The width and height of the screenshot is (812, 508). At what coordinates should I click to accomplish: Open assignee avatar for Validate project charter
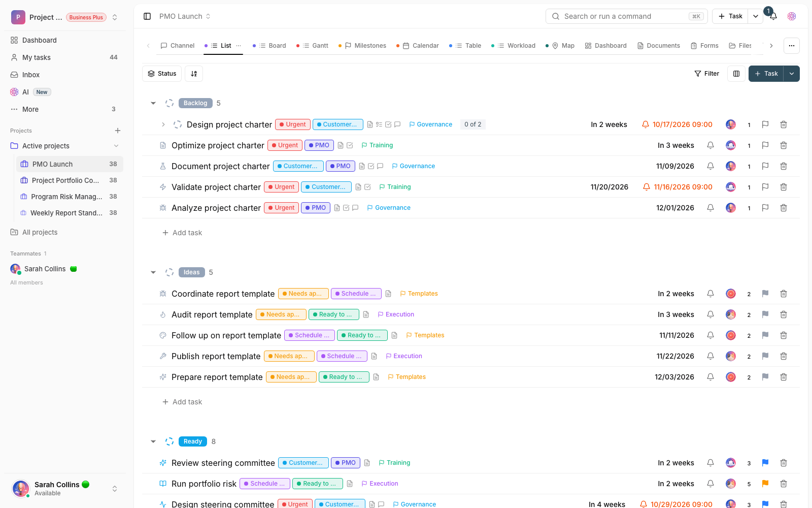[x=731, y=187]
